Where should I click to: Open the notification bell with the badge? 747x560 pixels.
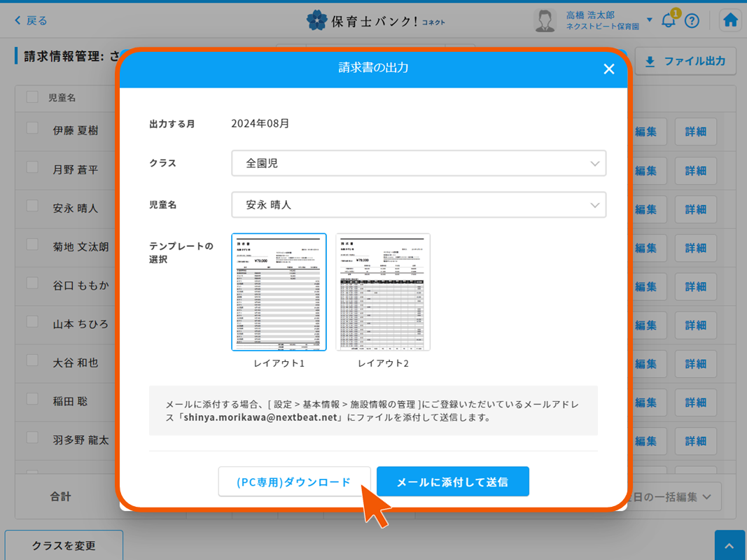667,20
